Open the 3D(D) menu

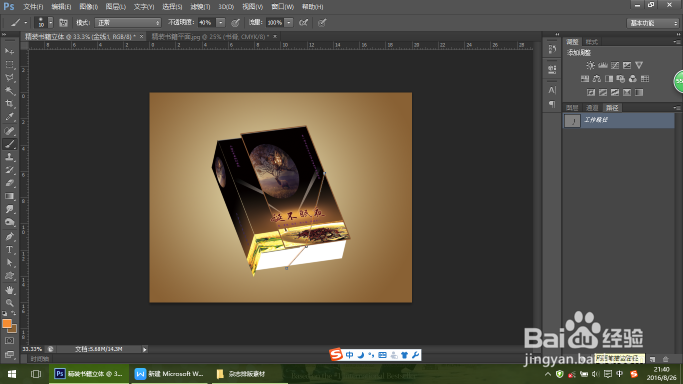(x=226, y=7)
